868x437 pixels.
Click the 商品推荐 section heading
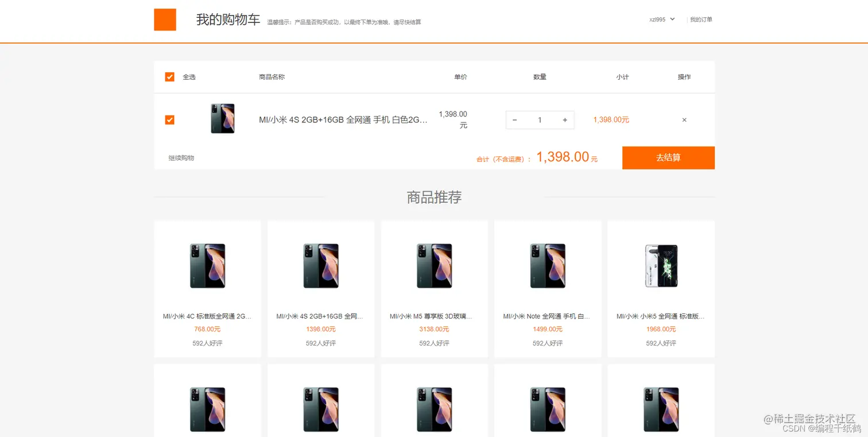point(434,198)
